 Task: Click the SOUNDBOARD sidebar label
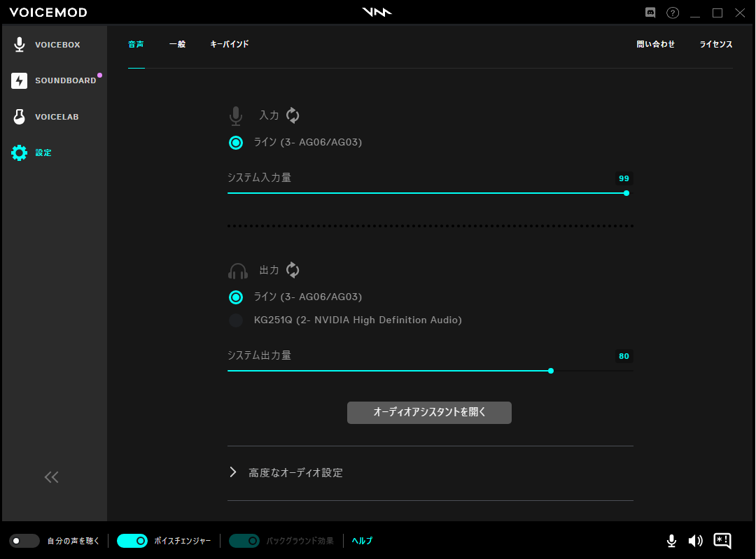pyautogui.click(x=66, y=80)
